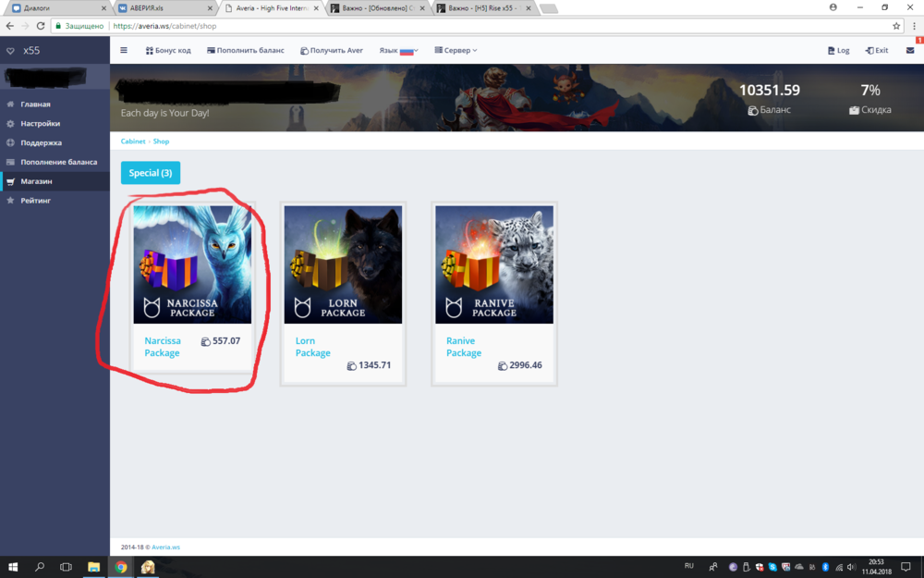Open the mail envelope icon
This screenshot has height=578, width=924.
pos(909,51)
